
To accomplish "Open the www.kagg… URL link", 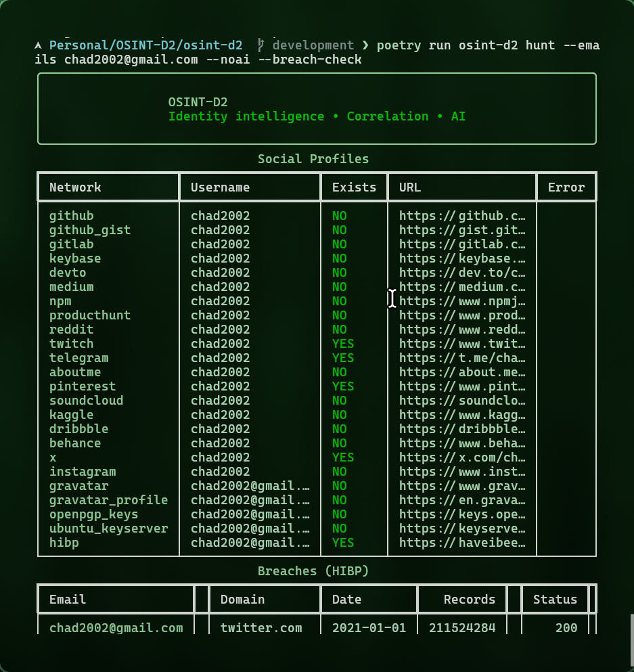I will coord(462,414).
